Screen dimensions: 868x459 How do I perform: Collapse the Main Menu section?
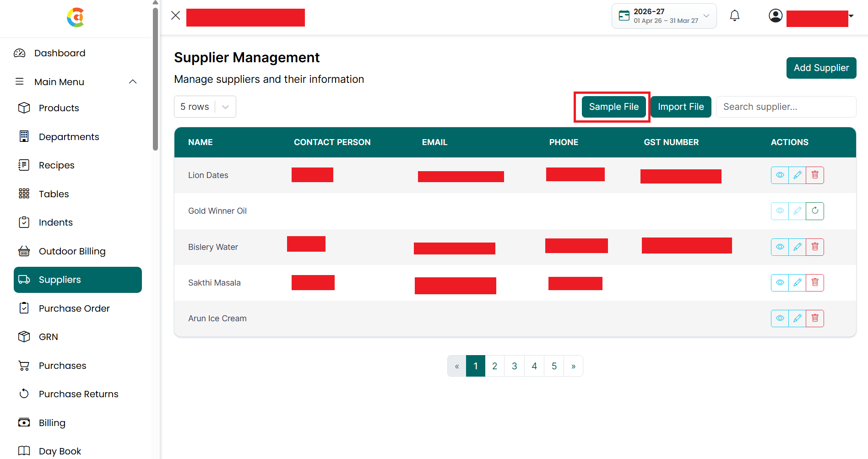[x=133, y=82]
